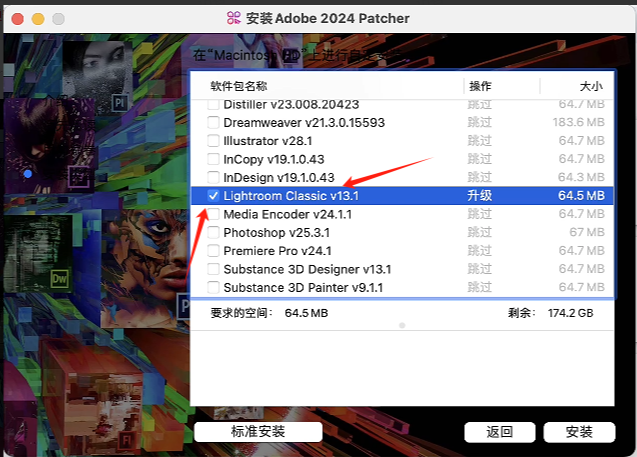Select the Media Encoder v24.1.1 package name

(288, 214)
